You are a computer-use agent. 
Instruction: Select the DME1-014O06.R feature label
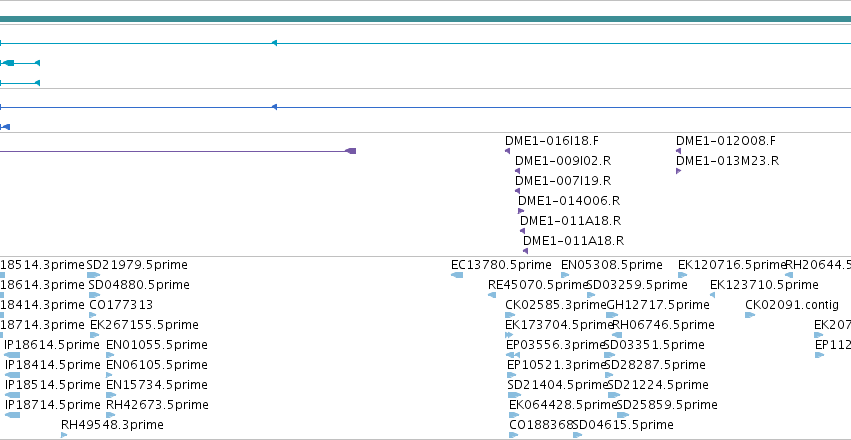(569, 201)
